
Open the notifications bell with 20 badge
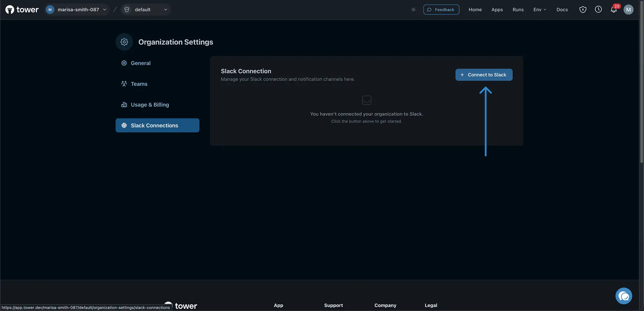pyautogui.click(x=614, y=10)
